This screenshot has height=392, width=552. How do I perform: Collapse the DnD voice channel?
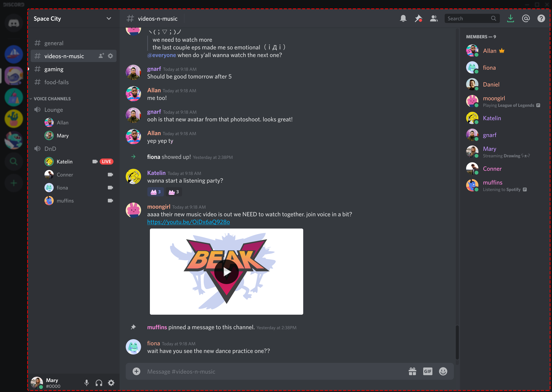pos(50,149)
